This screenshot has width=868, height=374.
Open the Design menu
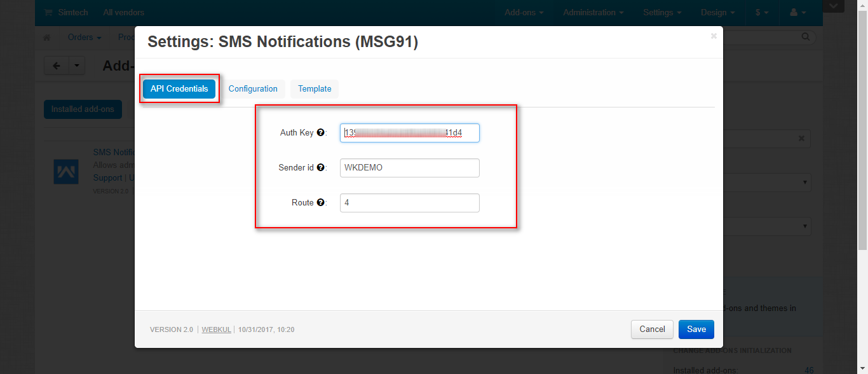(718, 13)
